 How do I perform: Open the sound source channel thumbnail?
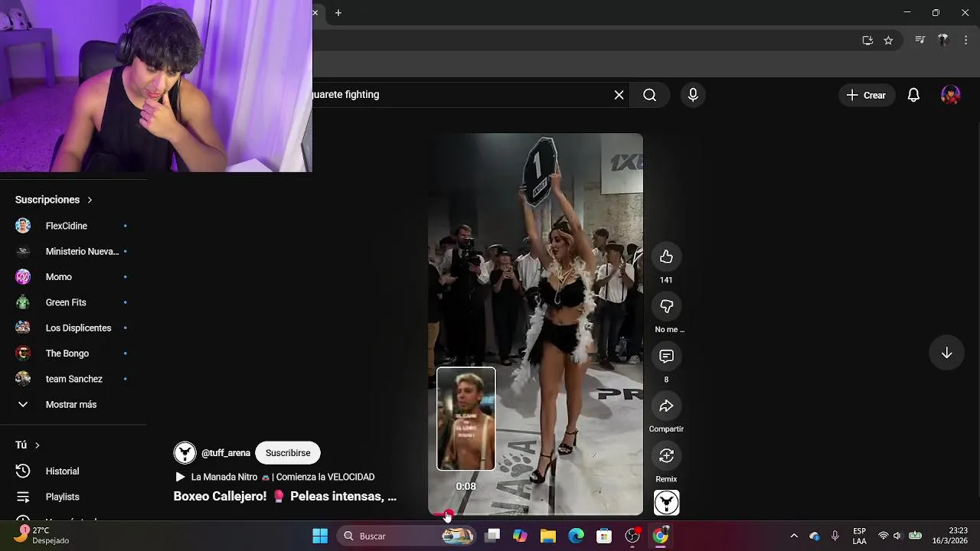(666, 503)
